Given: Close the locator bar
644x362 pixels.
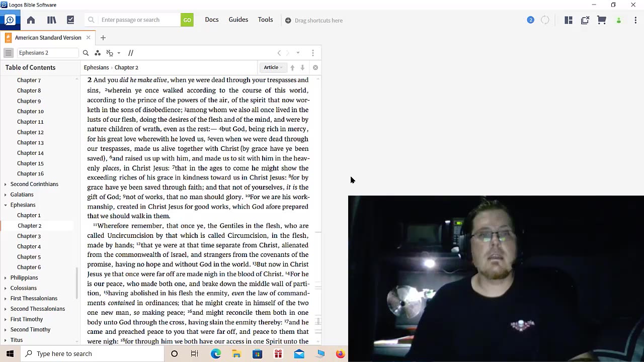Looking at the screenshot, I should pos(315,67).
